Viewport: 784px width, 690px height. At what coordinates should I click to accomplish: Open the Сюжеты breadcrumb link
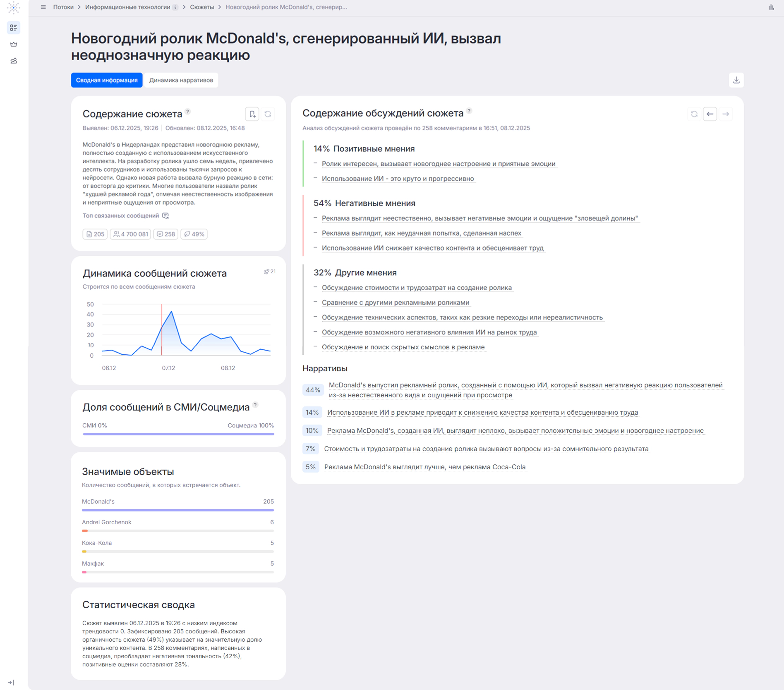pos(202,7)
